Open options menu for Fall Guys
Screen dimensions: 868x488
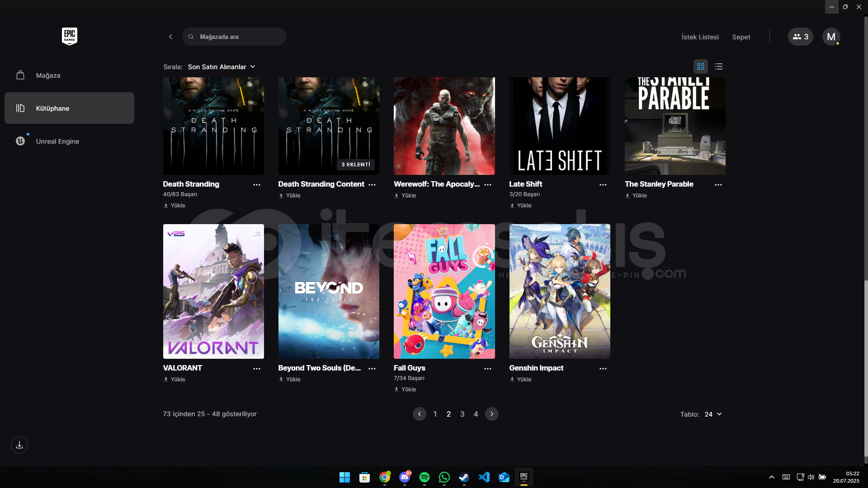click(x=488, y=369)
